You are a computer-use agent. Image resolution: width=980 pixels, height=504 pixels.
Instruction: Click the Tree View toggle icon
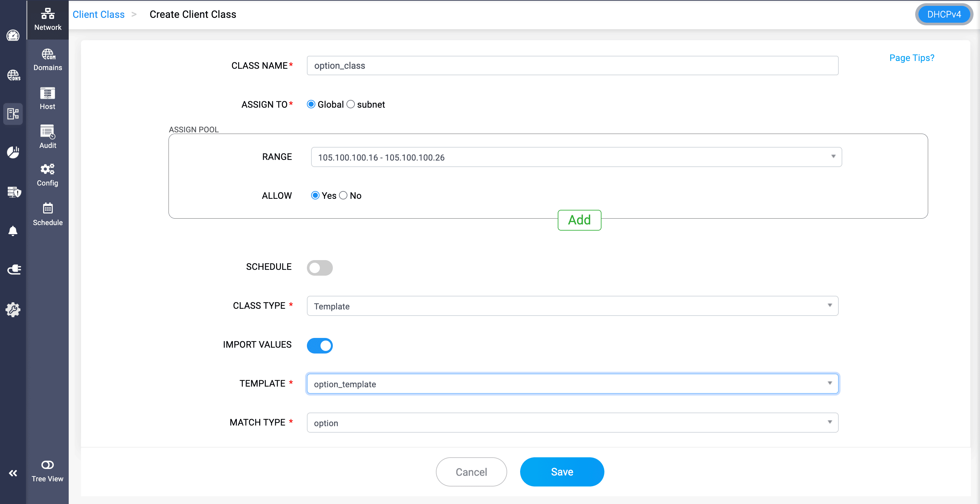click(x=48, y=470)
